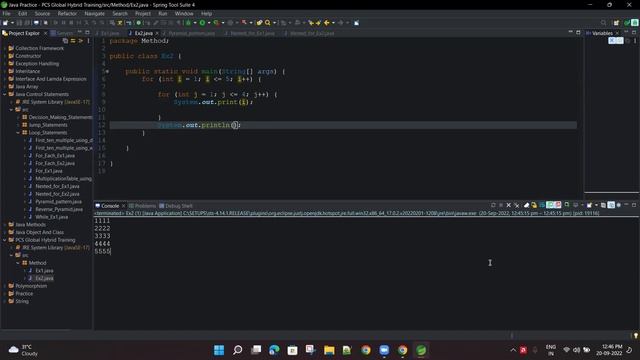This screenshot has width=640, height=360.
Task: Toggle the Console Word Wrap icon
Action: [542, 205]
